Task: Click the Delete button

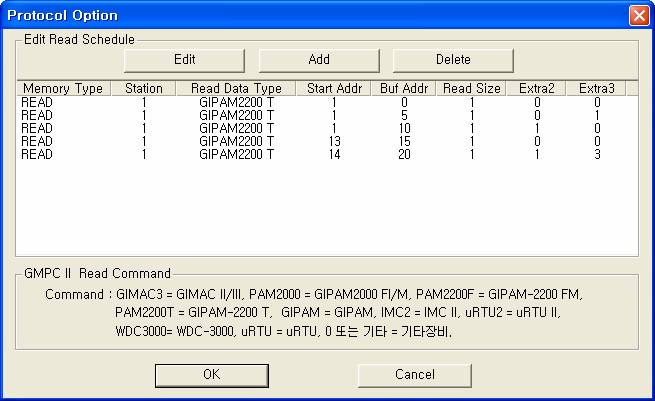Action: (x=452, y=59)
